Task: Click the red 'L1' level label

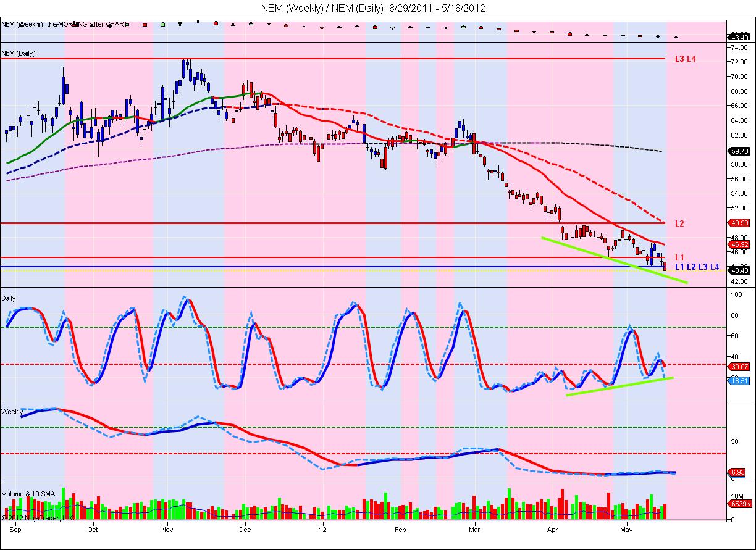Action: click(x=679, y=257)
